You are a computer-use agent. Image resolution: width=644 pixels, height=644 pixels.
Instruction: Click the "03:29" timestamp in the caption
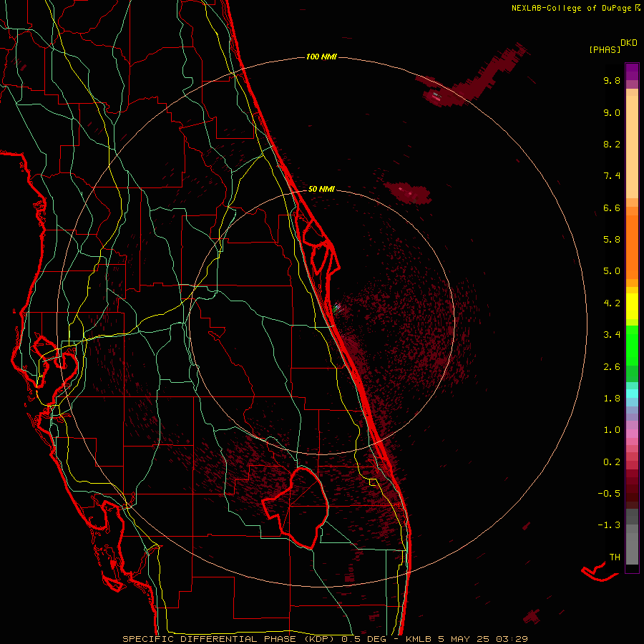click(512, 639)
